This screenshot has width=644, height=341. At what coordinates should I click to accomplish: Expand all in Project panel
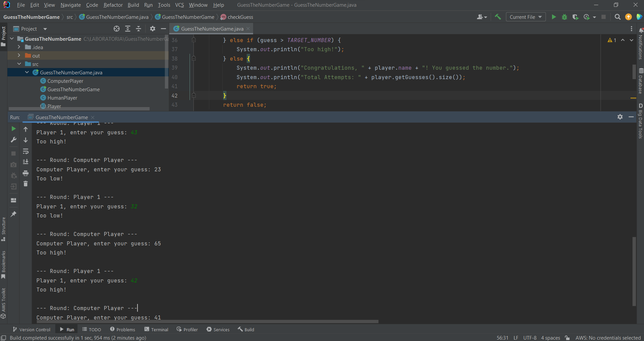coord(128,29)
